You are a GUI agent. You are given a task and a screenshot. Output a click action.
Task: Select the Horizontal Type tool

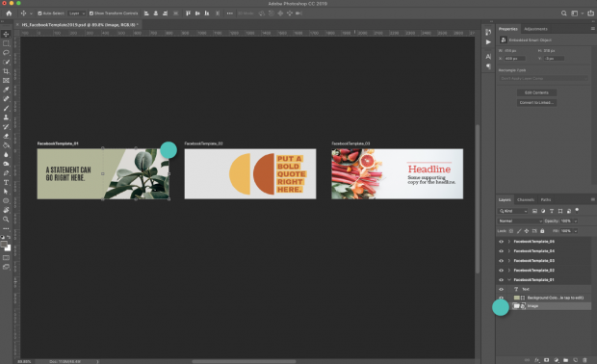6,182
